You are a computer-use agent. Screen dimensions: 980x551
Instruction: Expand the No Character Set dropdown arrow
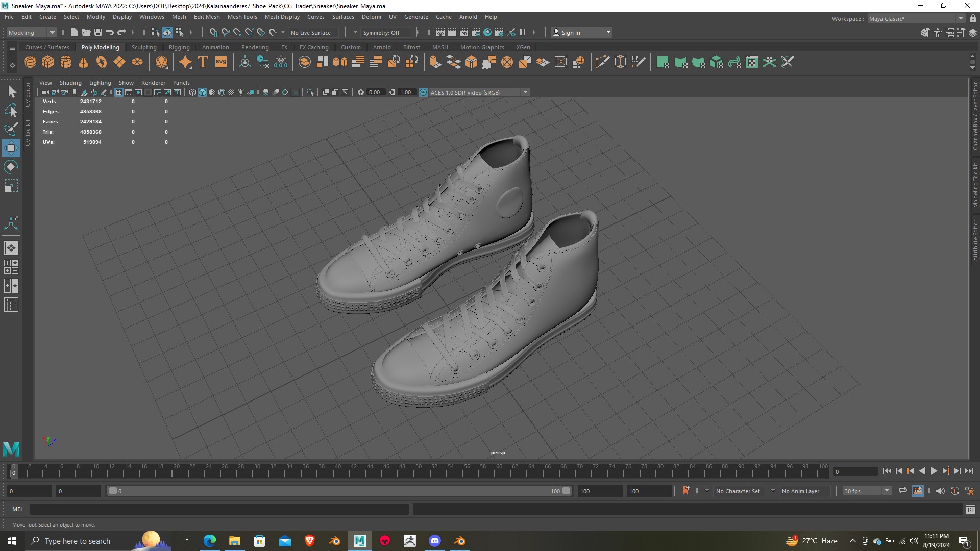(x=707, y=491)
